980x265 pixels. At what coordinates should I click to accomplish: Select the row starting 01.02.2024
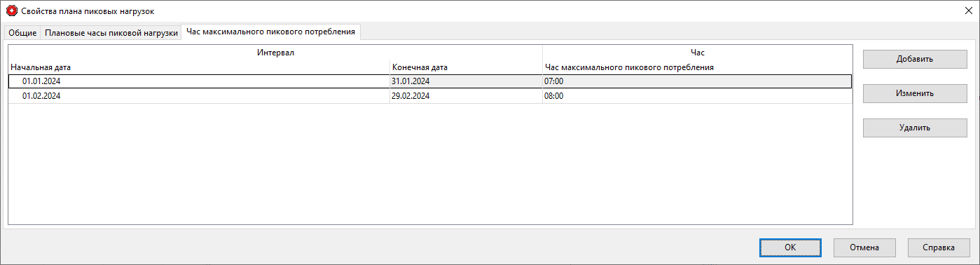click(430, 96)
